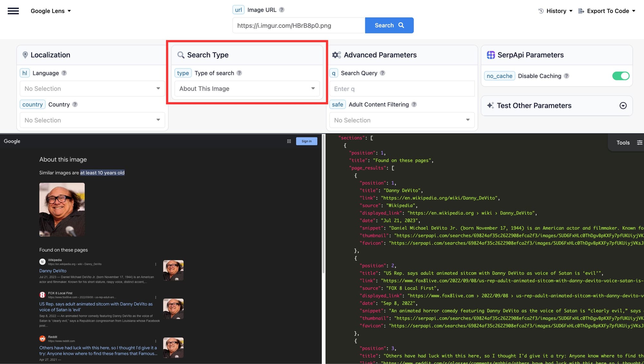Viewport: 644px width, 364px height.
Task: Open the Language dropdown
Action: tap(92, 89)
